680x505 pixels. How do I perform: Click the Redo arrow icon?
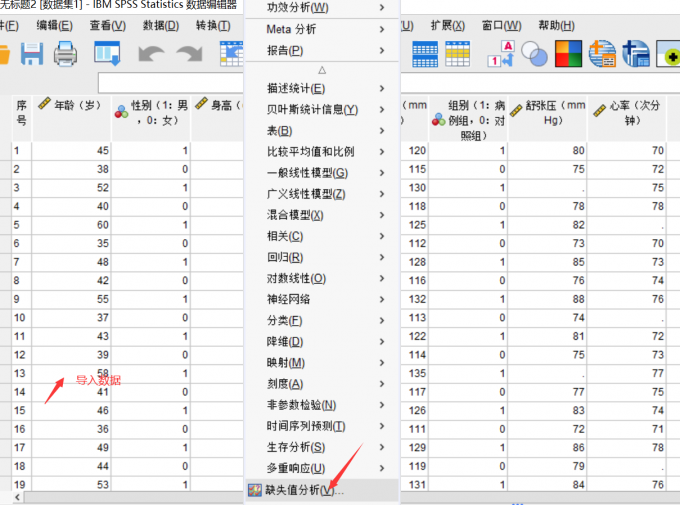(x=190, y=54)
